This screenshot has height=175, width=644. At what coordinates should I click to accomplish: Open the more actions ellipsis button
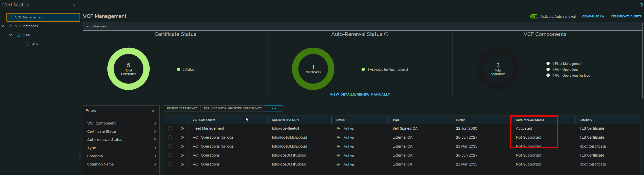pos(274,109)
